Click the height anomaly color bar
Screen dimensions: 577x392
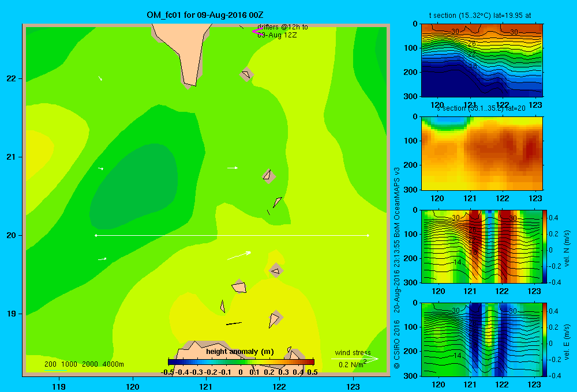[241, 362]
